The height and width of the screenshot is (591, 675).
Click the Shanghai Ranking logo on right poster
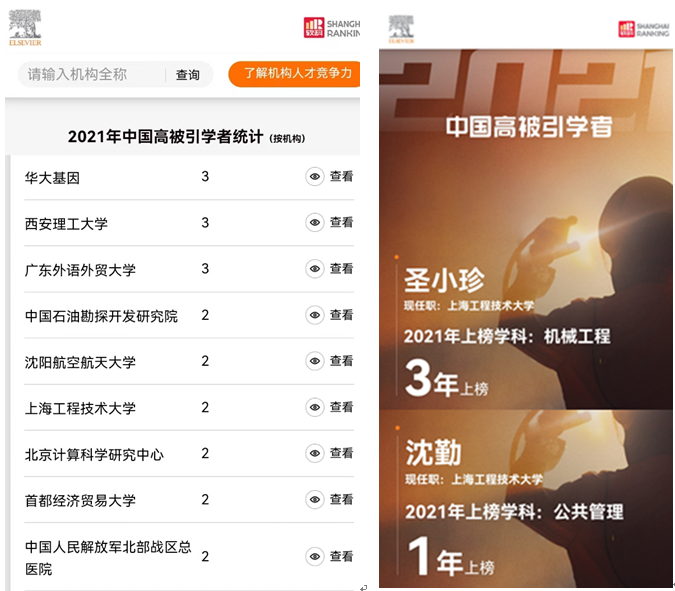click(x=643, y=29)
